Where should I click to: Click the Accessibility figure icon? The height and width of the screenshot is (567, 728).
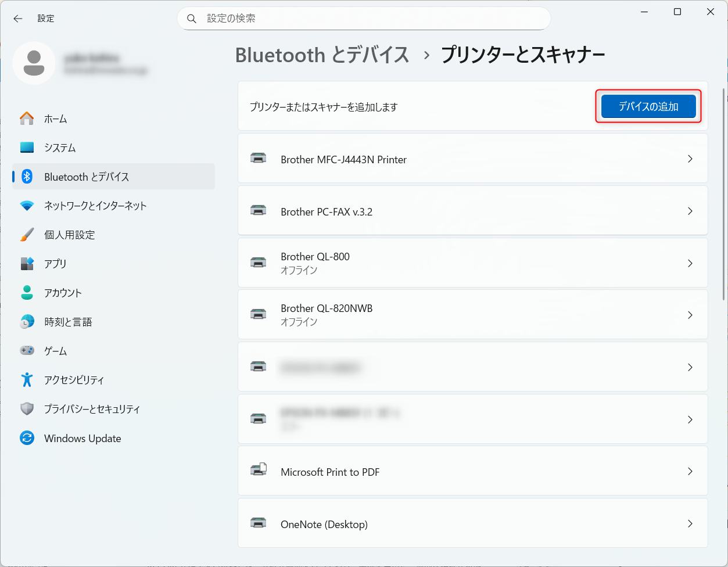coord(27,380)
